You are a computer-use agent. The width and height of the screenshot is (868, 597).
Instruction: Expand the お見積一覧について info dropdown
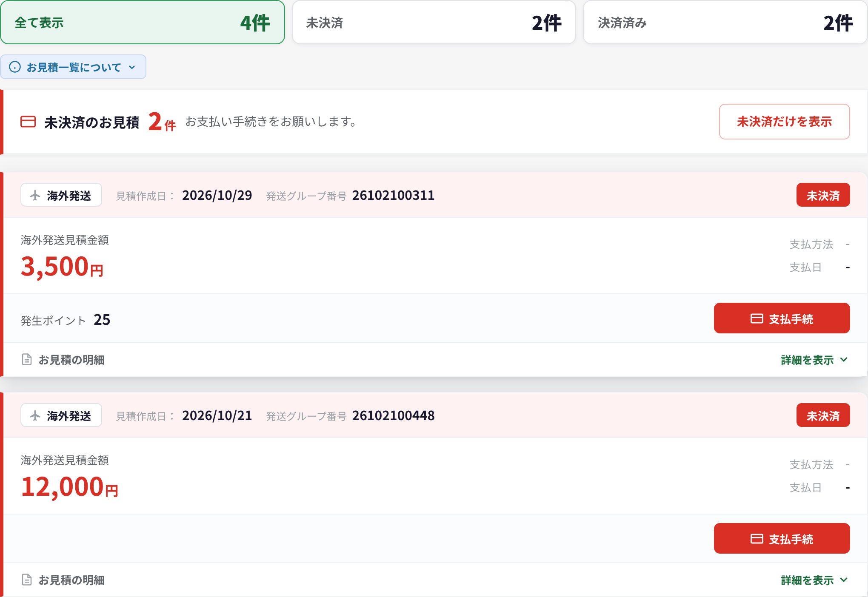73,67
